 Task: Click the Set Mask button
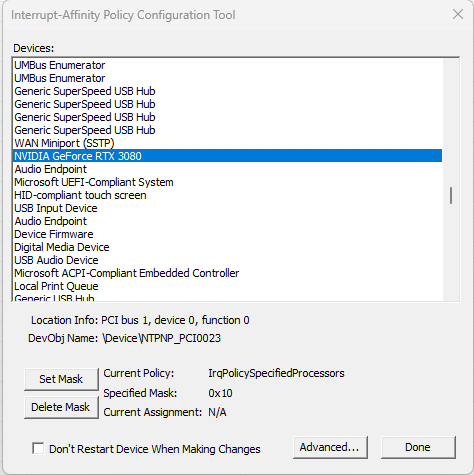[61, 379]
